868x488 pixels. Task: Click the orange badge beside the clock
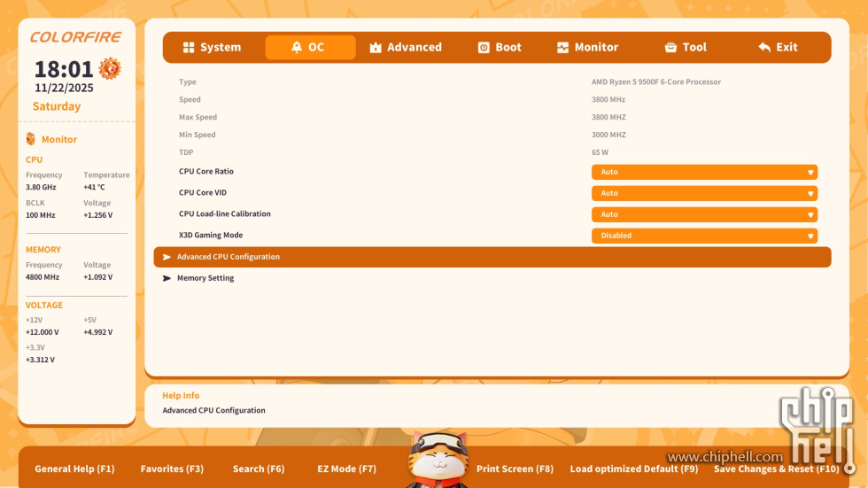pos(110,68)
